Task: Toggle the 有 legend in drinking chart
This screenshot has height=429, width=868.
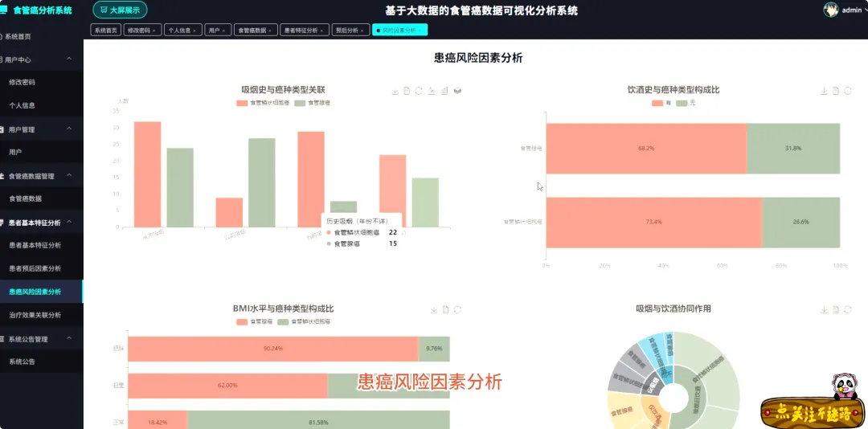Action: pos(661,103)
